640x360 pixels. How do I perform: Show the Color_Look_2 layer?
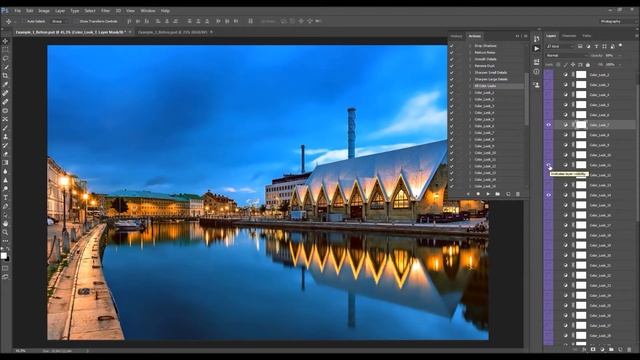[x=549, y=75]
